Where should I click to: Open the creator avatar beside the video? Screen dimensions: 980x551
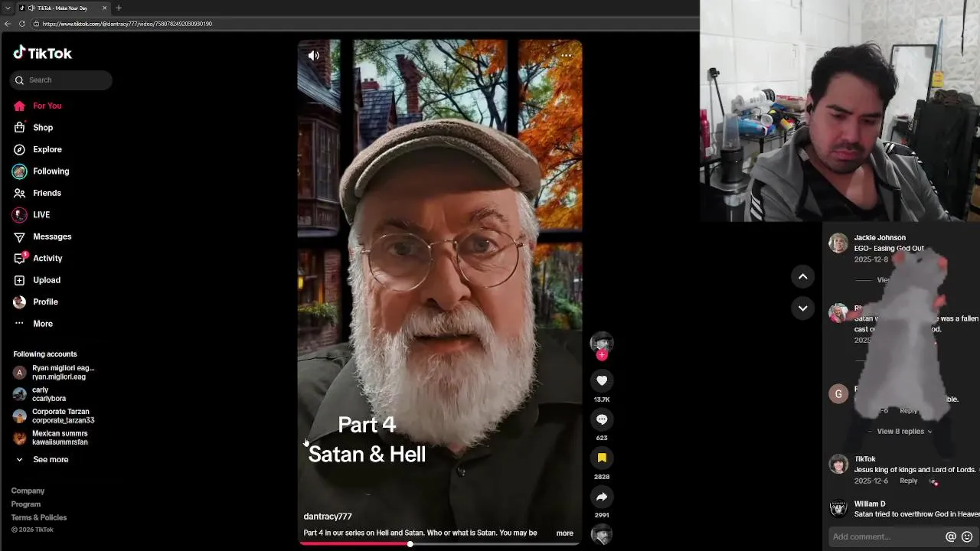(602, 342)
